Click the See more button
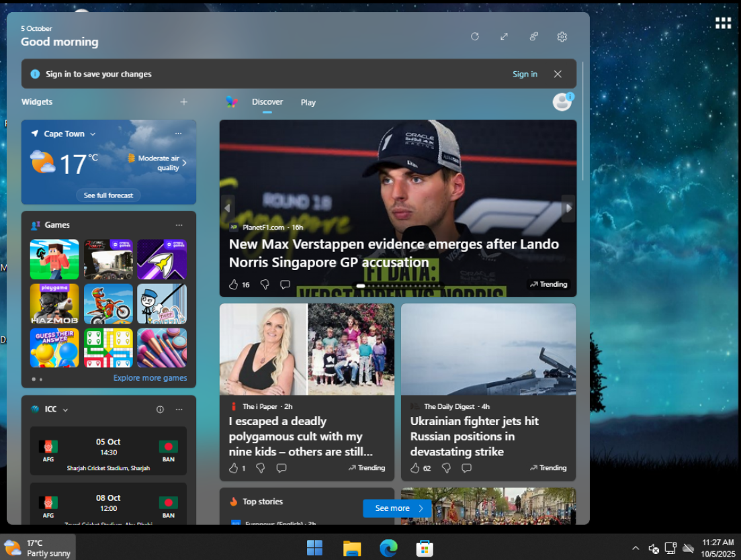This screenshot has height=560, width=741. tap(397, 508)
